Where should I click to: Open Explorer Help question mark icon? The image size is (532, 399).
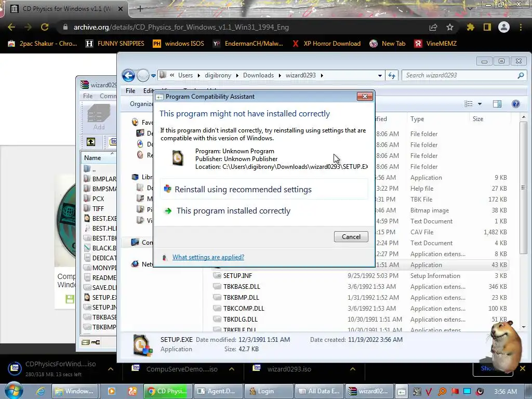tap(516, 104)
